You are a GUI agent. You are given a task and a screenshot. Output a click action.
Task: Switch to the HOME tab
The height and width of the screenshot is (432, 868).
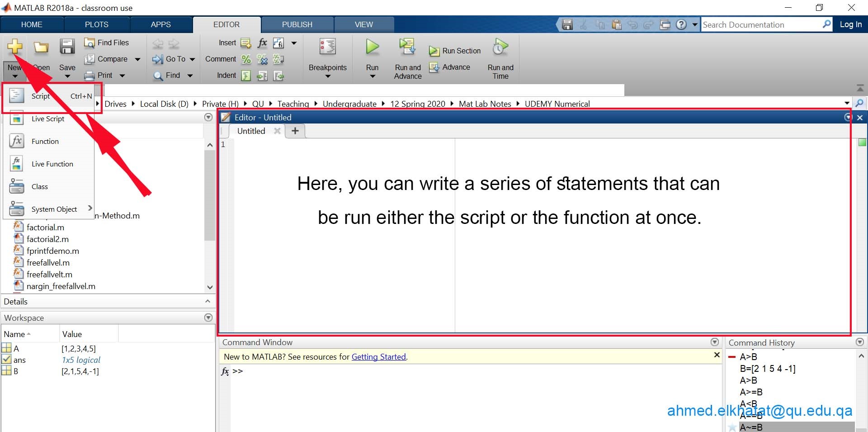pyautogui.click(x=32, y=24)
